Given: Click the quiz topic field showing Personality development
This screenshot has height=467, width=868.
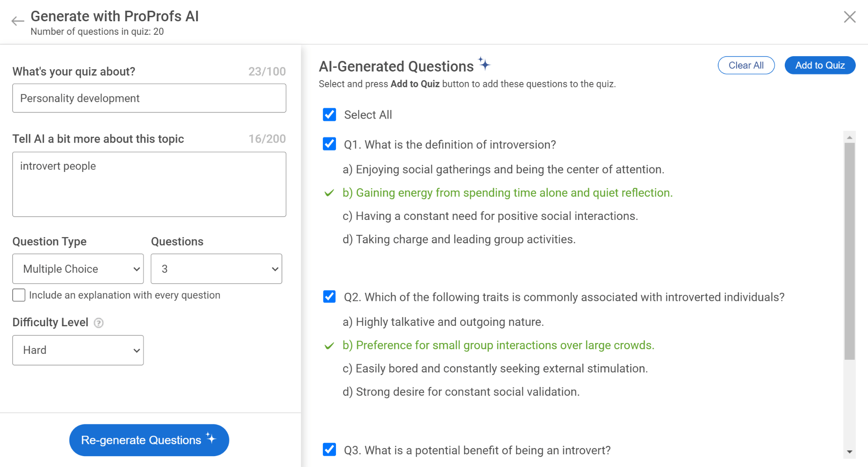Looking at the screenshot, I should coord(149,98).
